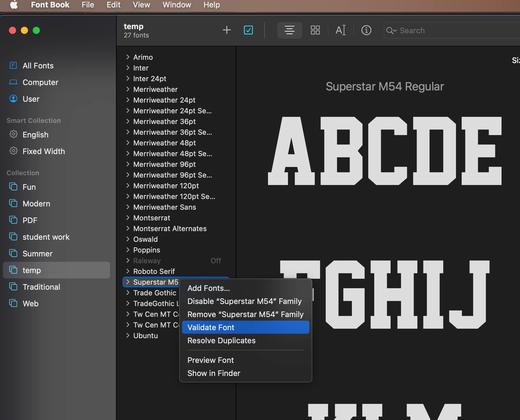Open the View menu
520x420 pixels.
tap(141, 5)
